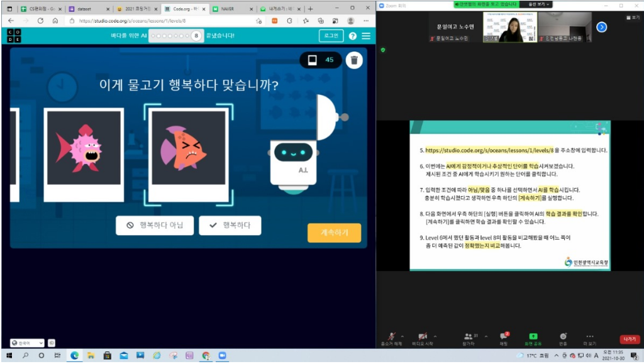
Task: Switch to the NAVER browser tab
Action: [x=232, y=9]
